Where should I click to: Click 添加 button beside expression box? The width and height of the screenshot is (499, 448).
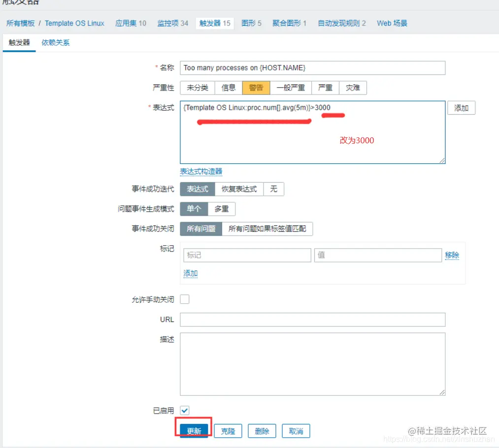(461, 108)
